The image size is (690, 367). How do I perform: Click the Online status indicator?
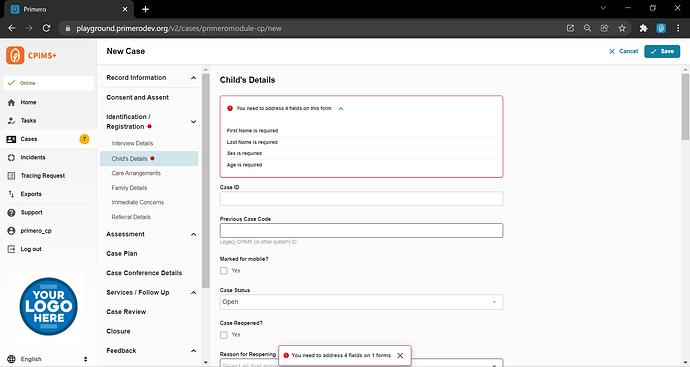point(48,83)
